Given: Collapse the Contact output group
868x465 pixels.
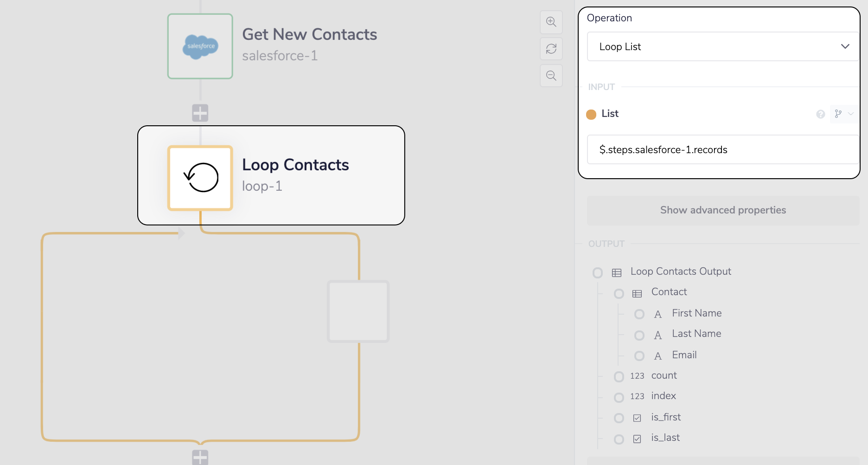Looking at the screenshot, I should (619, 293).
